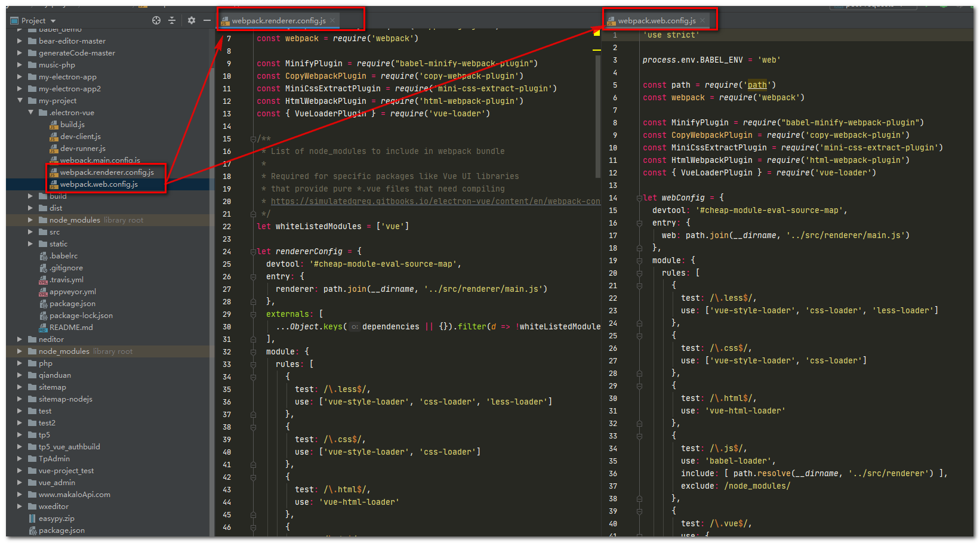
Task: Select the wxeditor folder
Action: 54,507
